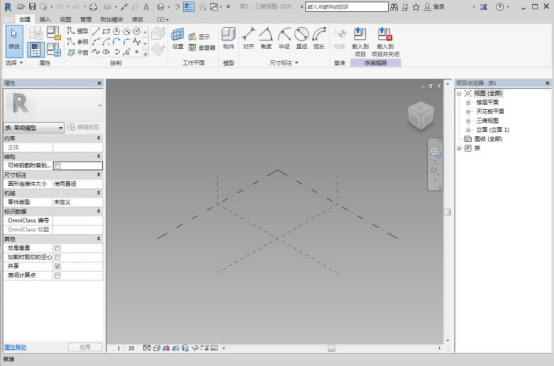Switch to the 修改 Modify ribbon tab
This screenshot has width=554, height=366.
click(x=138, y=19)
